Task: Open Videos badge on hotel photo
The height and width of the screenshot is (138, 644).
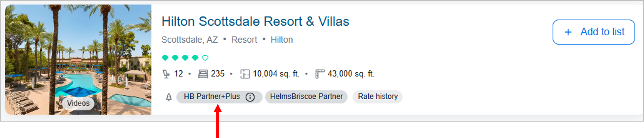Action: pos(78,103)
